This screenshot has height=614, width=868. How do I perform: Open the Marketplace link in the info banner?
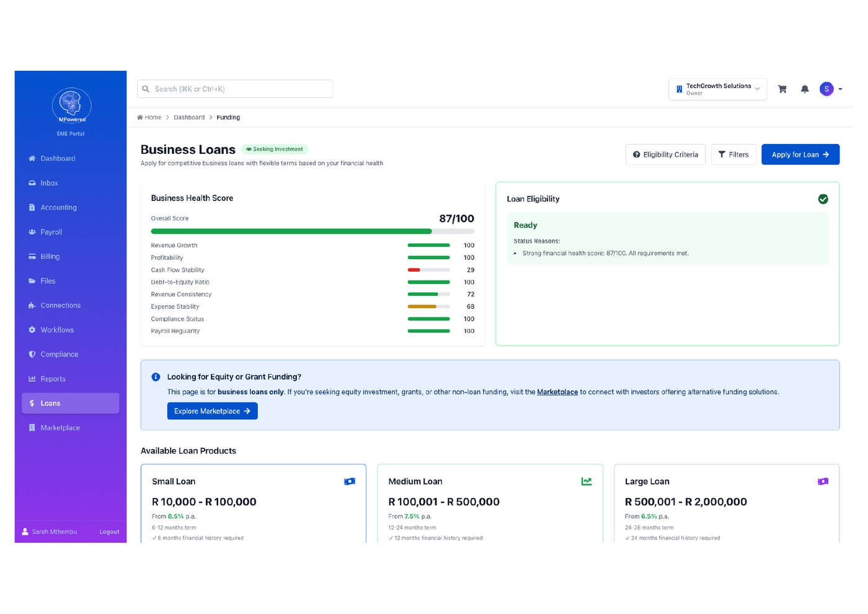click(557, 392)
